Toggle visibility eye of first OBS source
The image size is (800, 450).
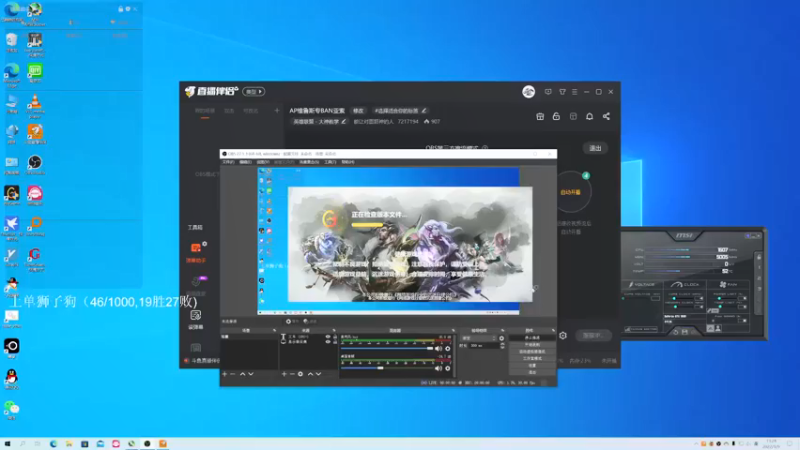[328, 337]
